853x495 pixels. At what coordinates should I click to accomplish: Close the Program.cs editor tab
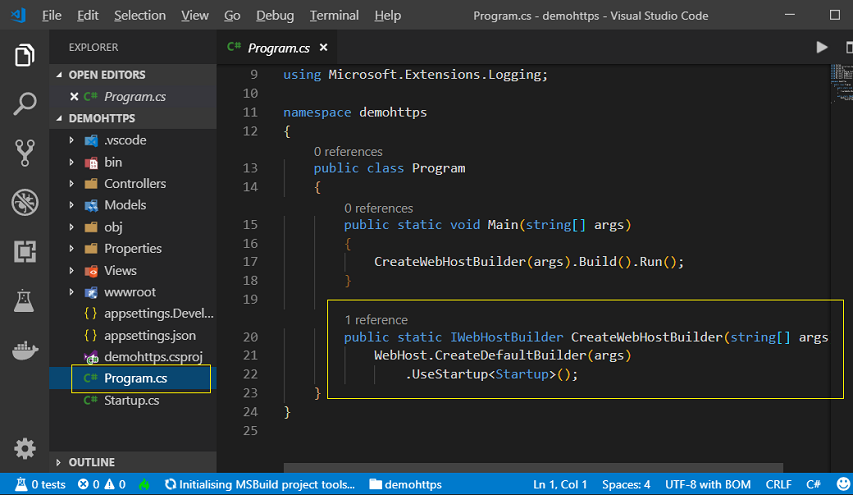point(324,48)
